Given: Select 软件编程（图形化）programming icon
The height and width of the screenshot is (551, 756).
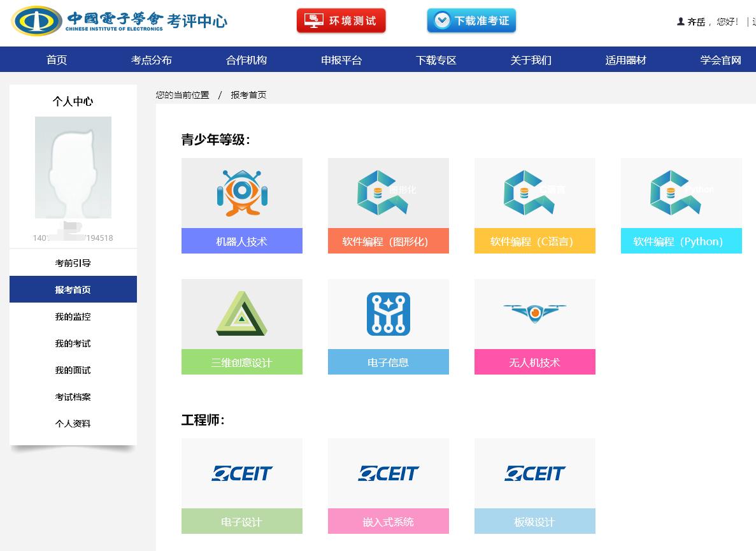Looking at the screenshot, I should tap(388, 192).
